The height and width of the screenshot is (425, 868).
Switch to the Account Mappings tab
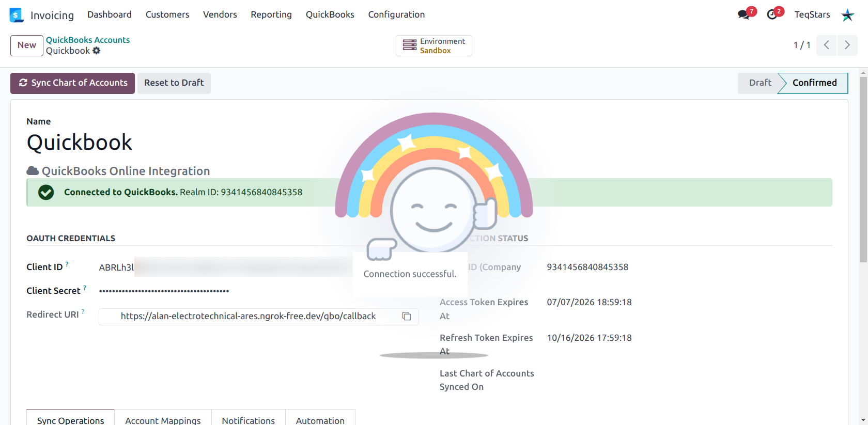tap(163, 417)
